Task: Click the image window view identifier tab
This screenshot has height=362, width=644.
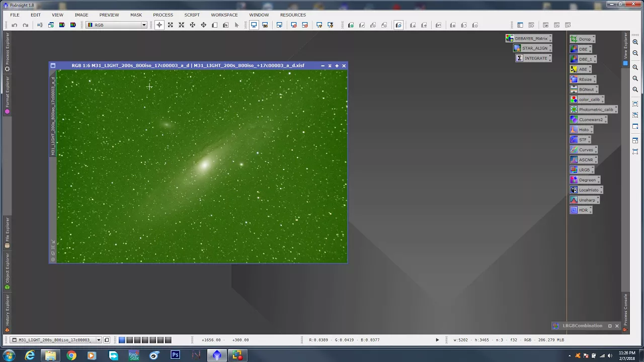Action: coord(52,116)
